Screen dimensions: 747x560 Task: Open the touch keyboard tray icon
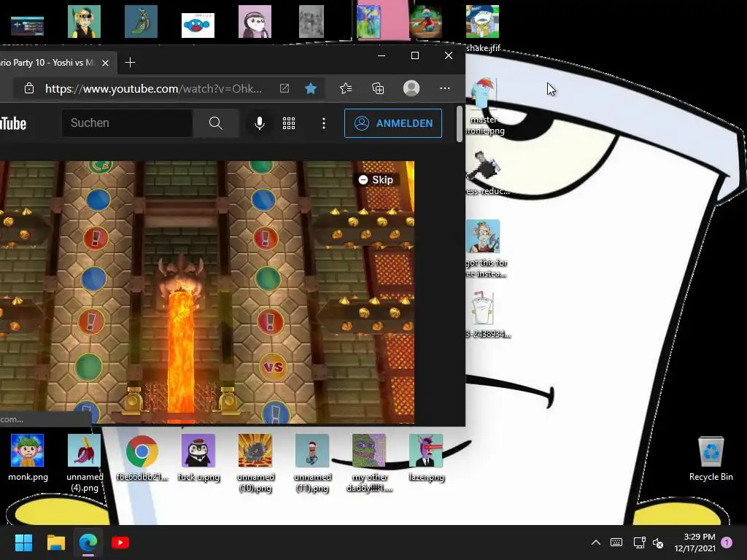pos(616,542)
